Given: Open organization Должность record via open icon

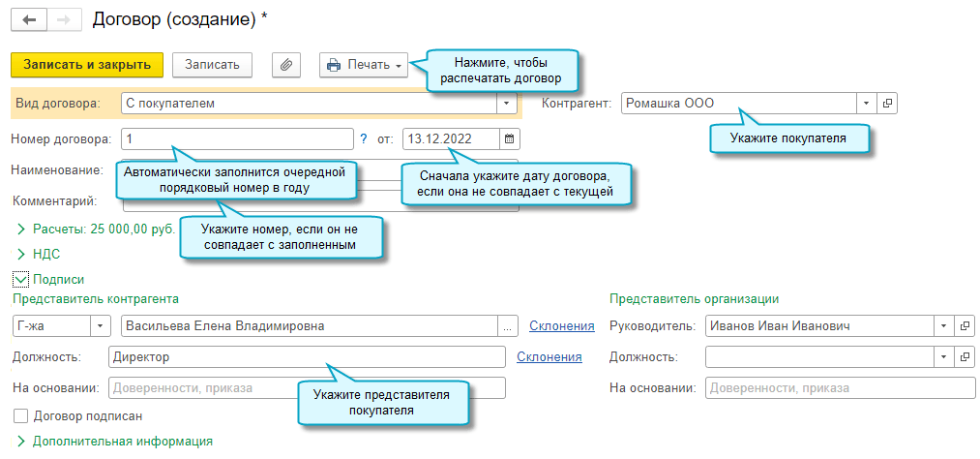Looking at the screenshot, I should (965, 357).
